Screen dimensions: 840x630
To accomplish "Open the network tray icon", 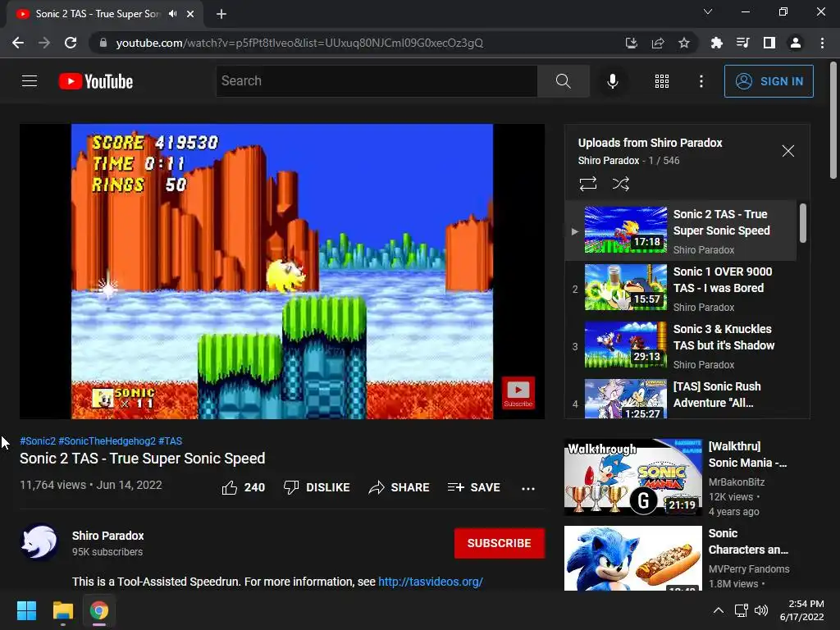I will click(x=742, y=610).
